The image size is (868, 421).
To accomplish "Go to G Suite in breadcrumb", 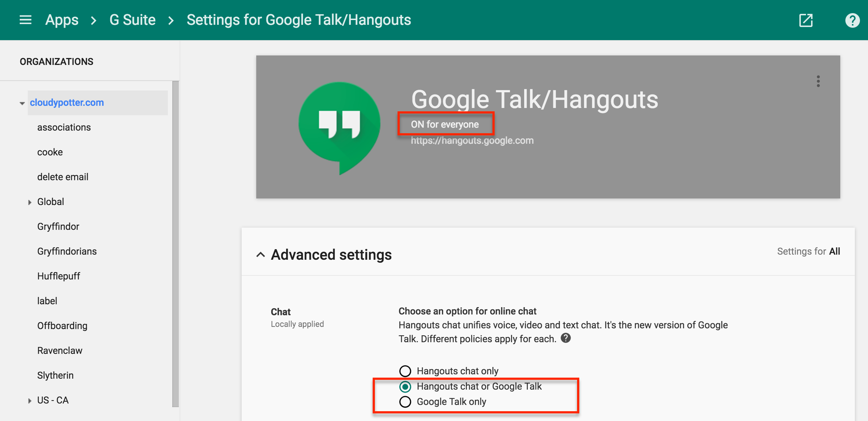I will click(x=132, y=20).
